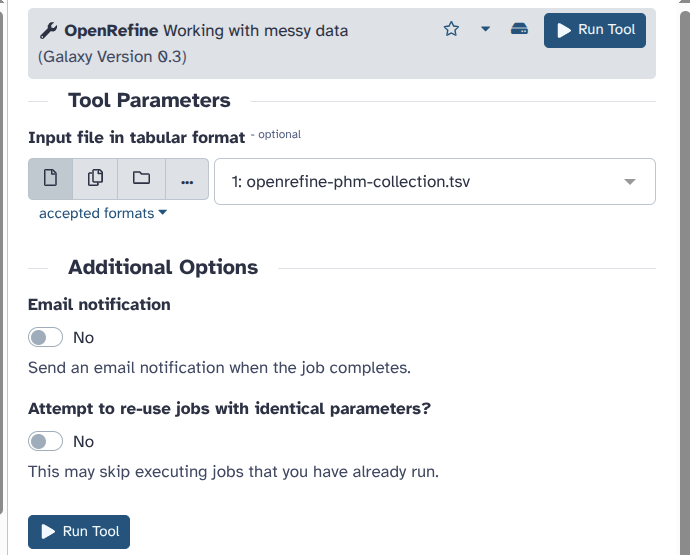Toggle re-use jobs with identical parameters
This screenshot has height=555, width=690.
click(x=46, y=442)
